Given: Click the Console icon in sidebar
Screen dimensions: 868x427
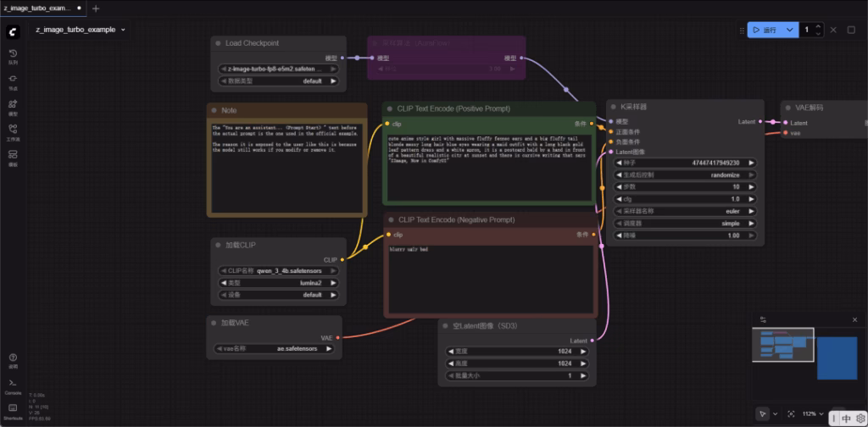Looking at the screenshot, I should 13,385.
